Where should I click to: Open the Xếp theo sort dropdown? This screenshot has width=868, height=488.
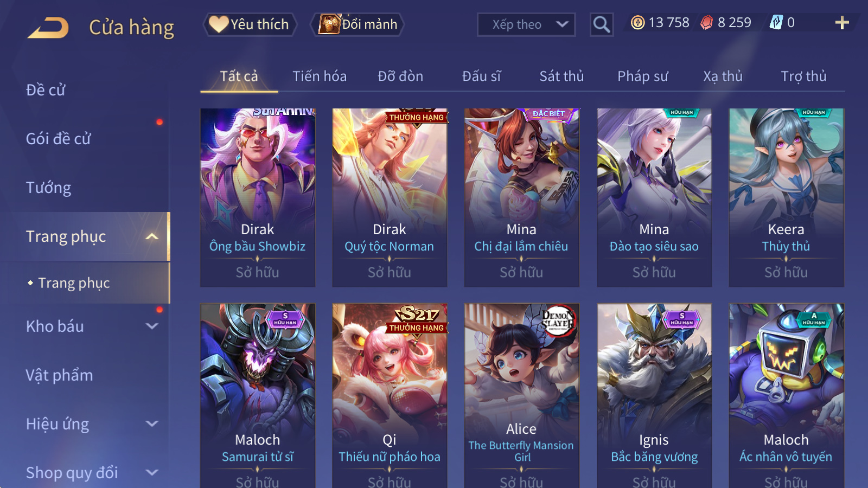526,24
